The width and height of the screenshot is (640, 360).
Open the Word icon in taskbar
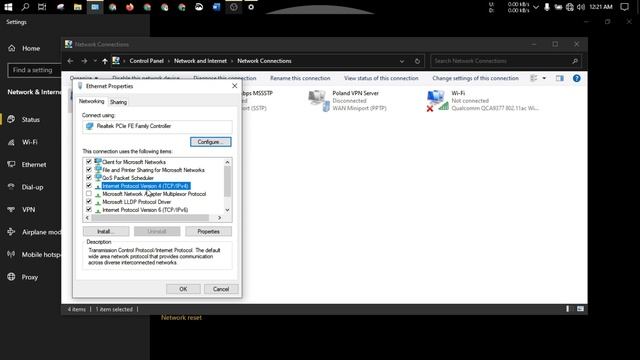tap(216, 7)
